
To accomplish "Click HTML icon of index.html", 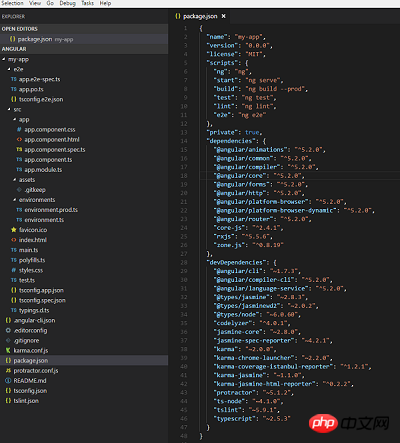I will [14, 240].
